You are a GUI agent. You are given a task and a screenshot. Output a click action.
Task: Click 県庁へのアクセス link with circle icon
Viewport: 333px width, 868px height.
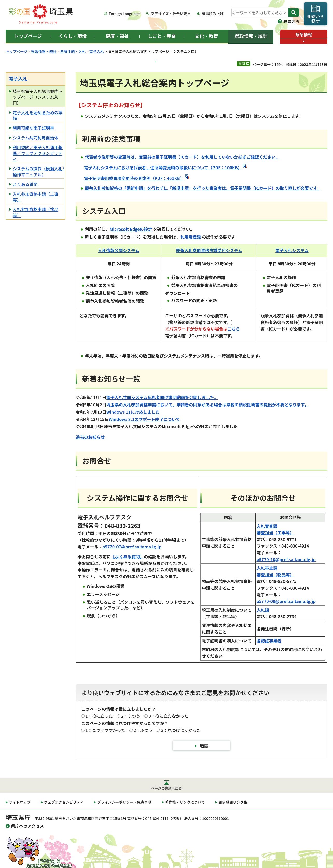25,826
